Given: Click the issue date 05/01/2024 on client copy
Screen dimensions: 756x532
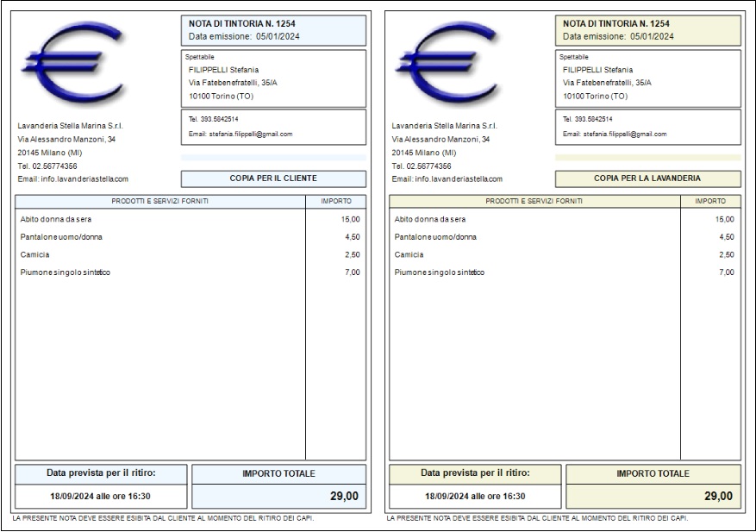Looking at the screenshot, I should point(278,36).
